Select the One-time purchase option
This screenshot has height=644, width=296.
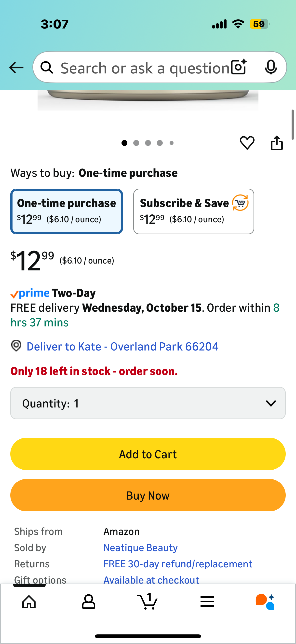click(x=67, y=211)
